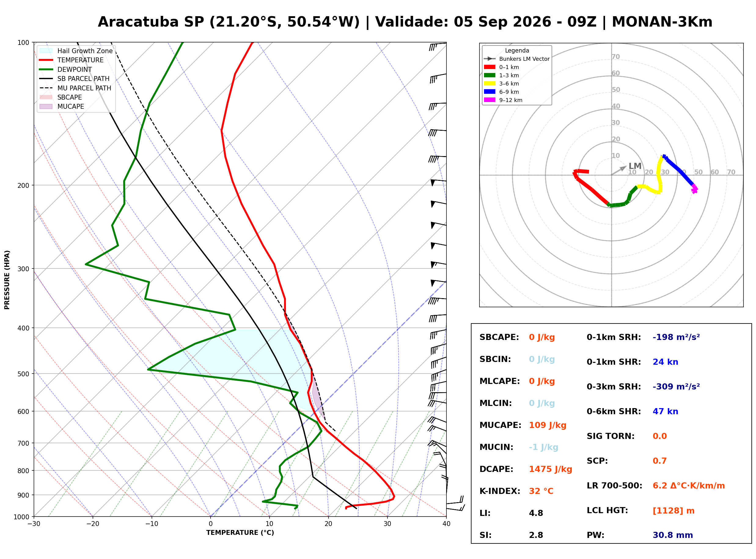Click the chart title Aracatuba SP
756x559 pixels.
tap(151, 22)
